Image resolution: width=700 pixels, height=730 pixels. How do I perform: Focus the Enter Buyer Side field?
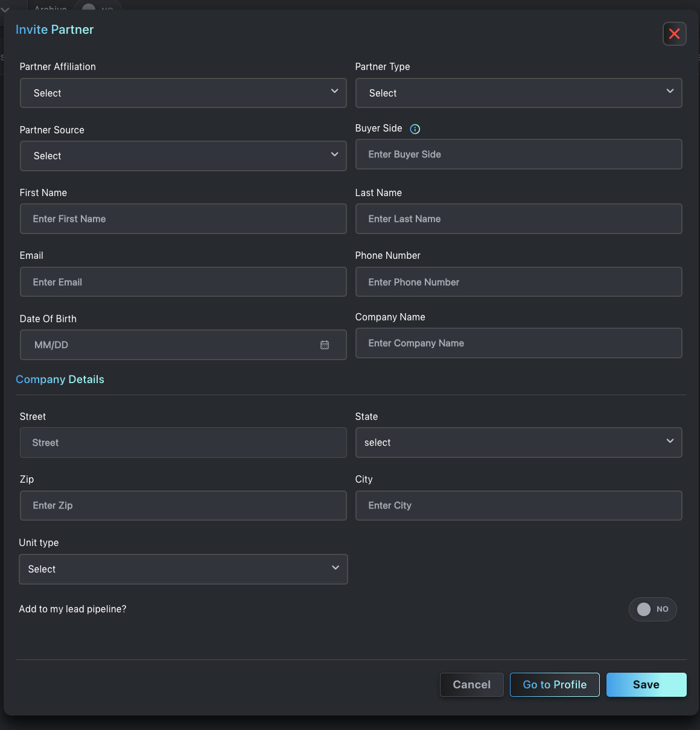[x=519, y=154]
